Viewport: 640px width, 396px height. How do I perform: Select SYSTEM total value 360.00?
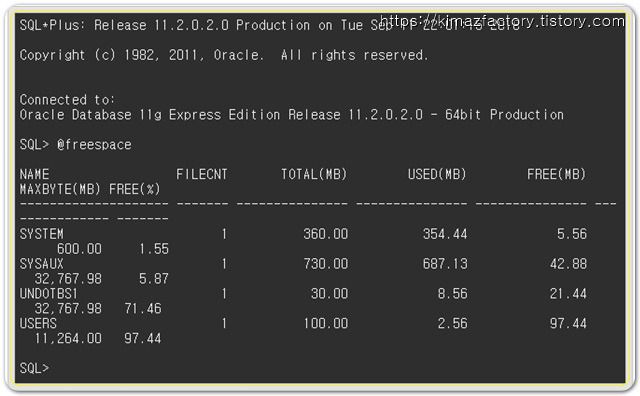[326, 234]
